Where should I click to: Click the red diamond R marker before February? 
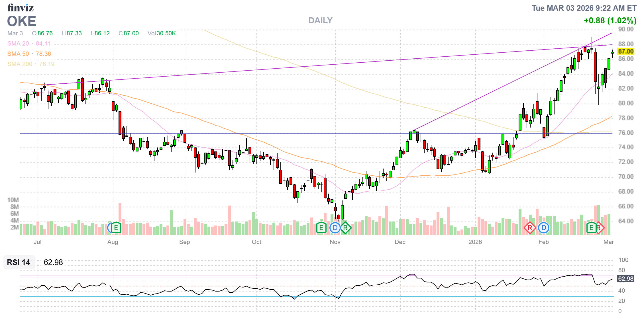click(530, 228)
